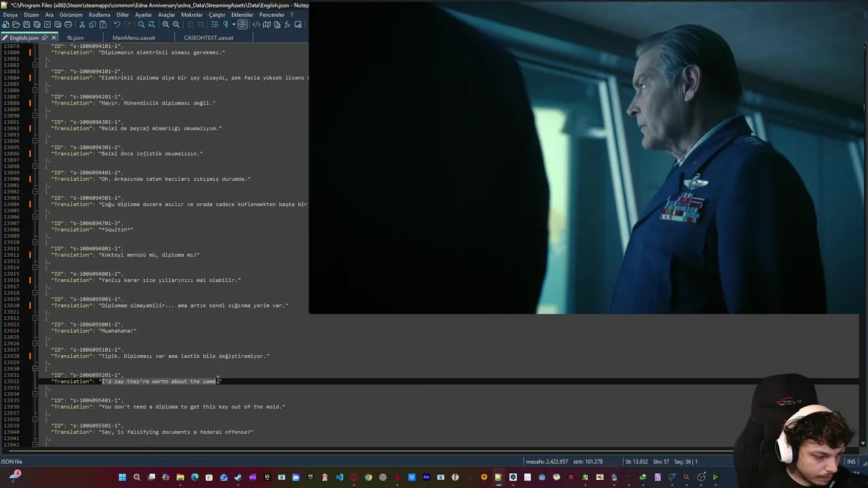The image size is (868, 488).
Task: Click the Zoom Out toolbar icon
Action: point(176,24)
